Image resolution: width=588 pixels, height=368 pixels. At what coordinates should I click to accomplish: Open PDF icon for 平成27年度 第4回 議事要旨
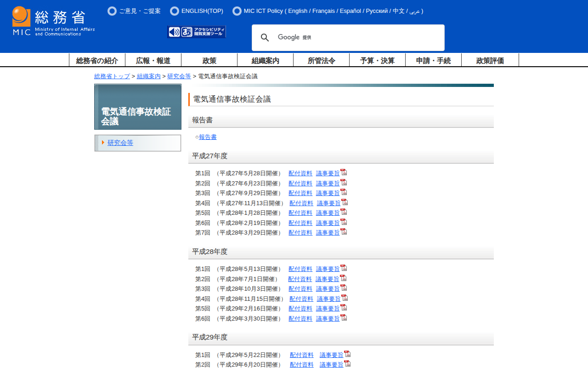tap(345, 202)
